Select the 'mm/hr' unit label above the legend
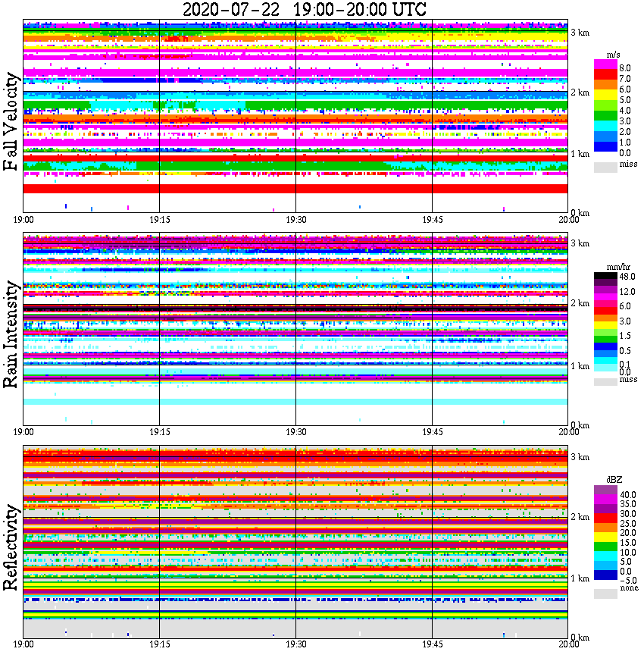The image size is (644, 658). point(618,267)
